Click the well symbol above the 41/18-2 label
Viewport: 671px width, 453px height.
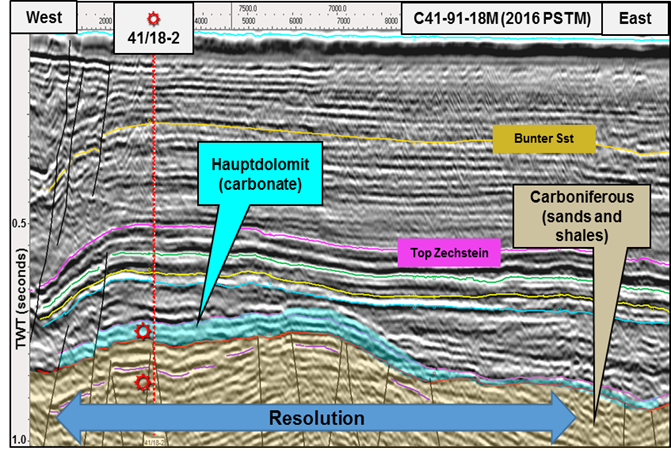pos(152,19)
